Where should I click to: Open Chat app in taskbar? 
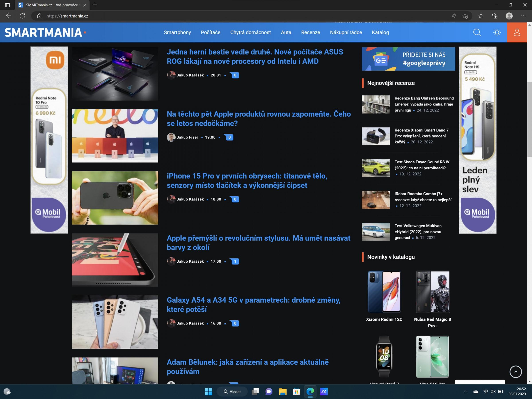click(269, 391)
